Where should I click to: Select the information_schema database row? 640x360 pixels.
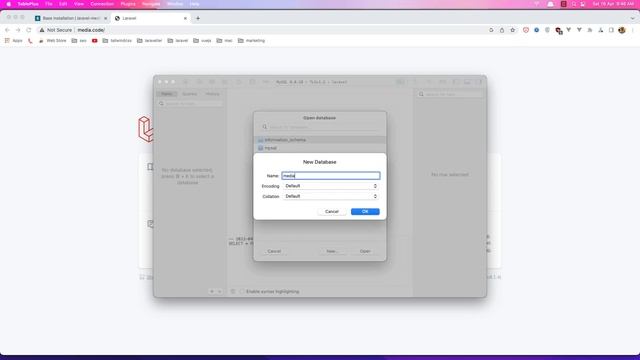point(320,140)
